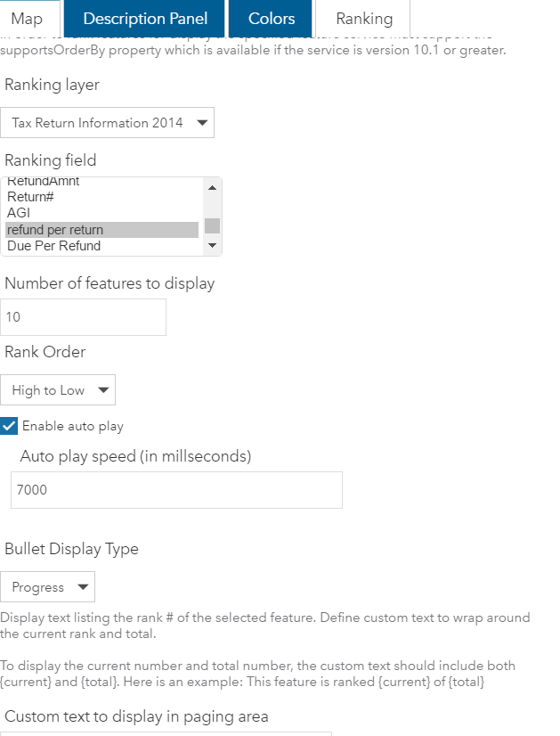Select 'refund per return' field option
560x736 pixels.
(55, 230)
